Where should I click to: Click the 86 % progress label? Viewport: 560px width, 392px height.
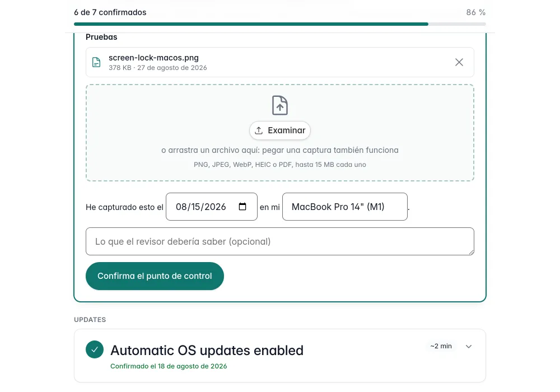click(475, 12)
